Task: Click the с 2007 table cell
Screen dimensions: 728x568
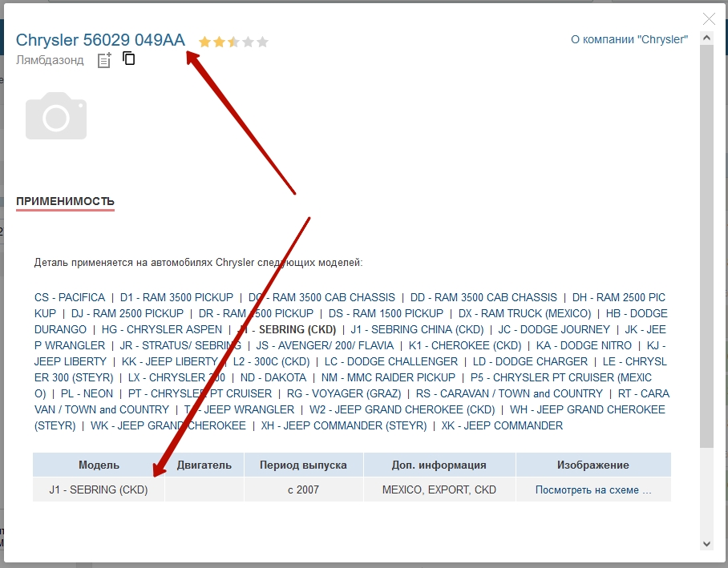Action: click(303, 489)
